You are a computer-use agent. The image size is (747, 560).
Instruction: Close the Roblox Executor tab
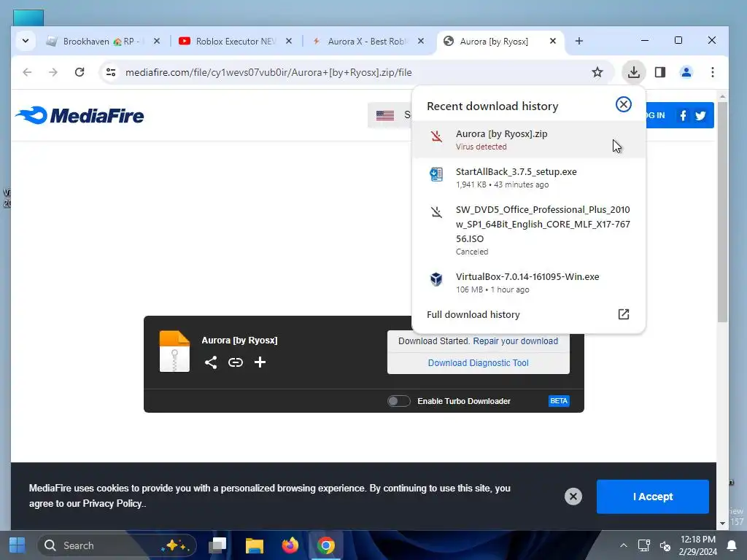click(x=289, y=41)
